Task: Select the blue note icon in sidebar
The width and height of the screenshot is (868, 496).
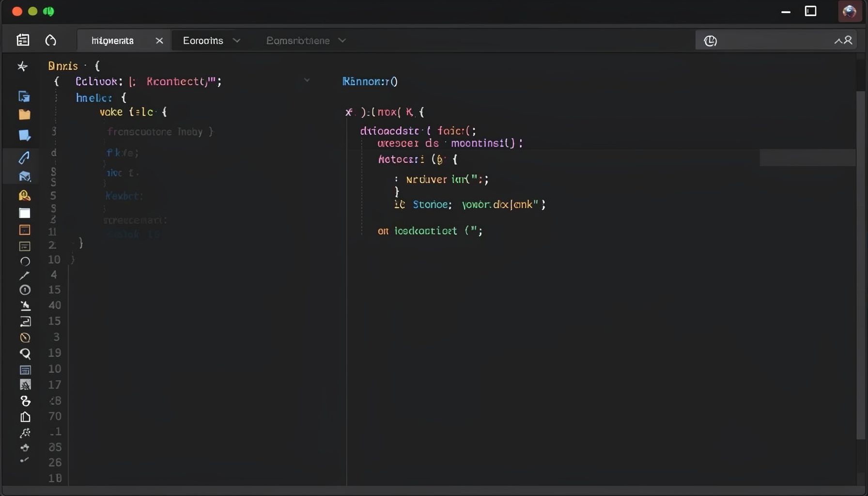Action: 24,135
